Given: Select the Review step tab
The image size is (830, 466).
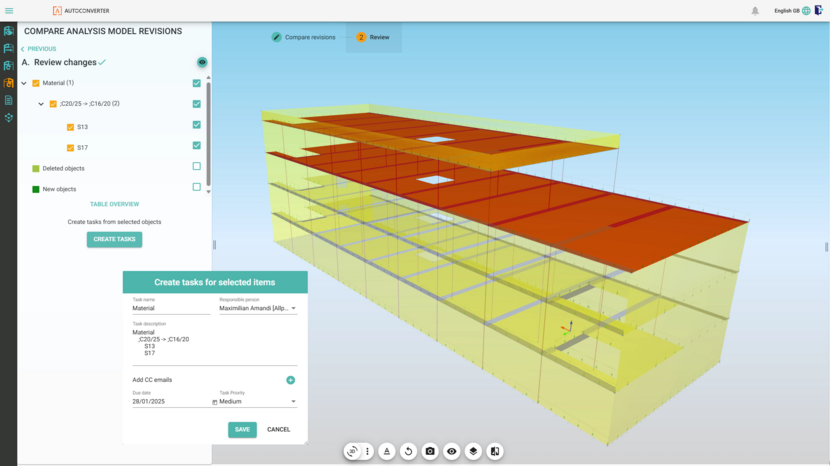Looking at the screenshot, I should tap(373, 37).
